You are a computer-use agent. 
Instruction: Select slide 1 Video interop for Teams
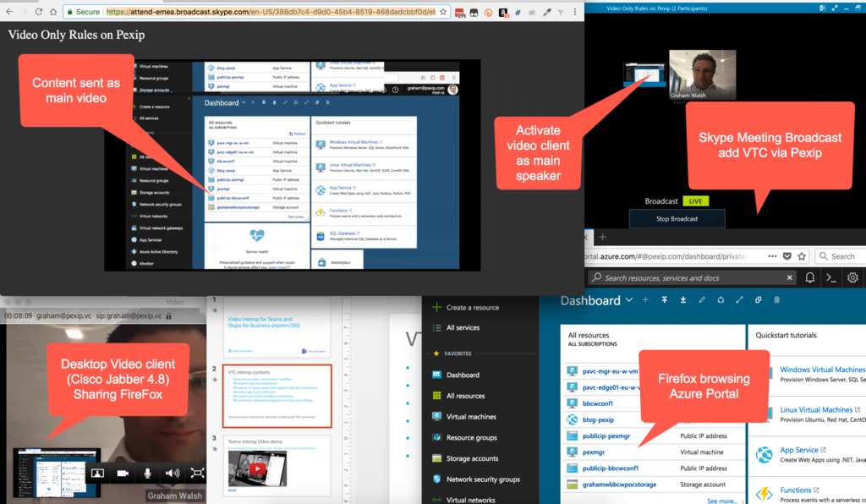[x=277, y=328]
